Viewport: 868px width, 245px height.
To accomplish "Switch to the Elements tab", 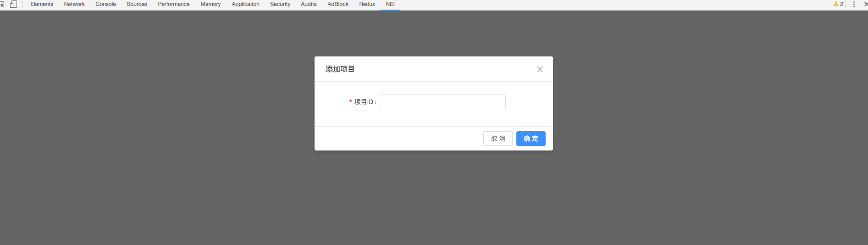I will tap(42, 4).
